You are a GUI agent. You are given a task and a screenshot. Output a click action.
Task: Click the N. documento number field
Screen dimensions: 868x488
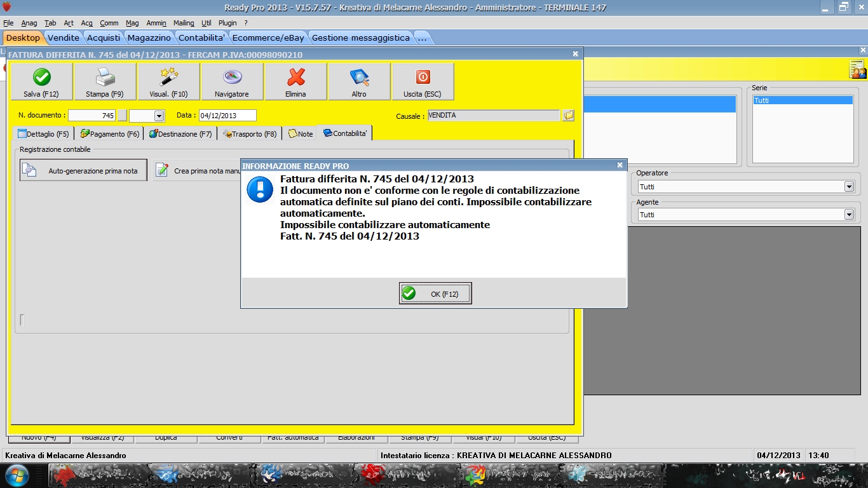[x=92, y=116]
